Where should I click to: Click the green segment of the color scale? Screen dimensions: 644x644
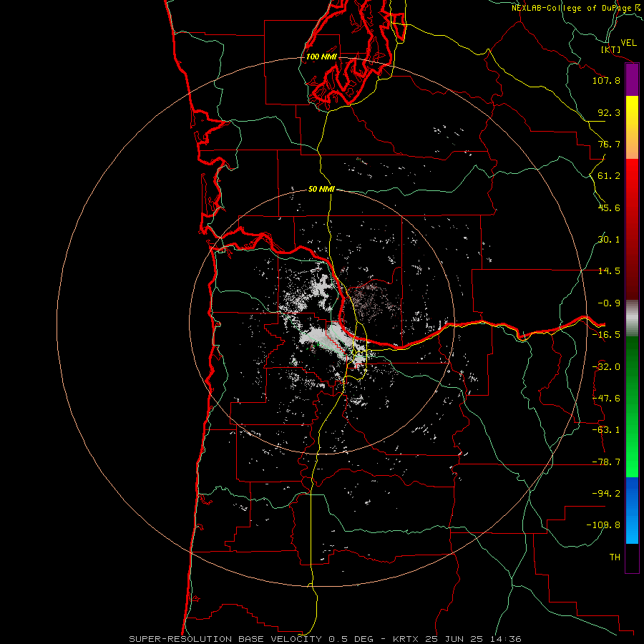632,406
